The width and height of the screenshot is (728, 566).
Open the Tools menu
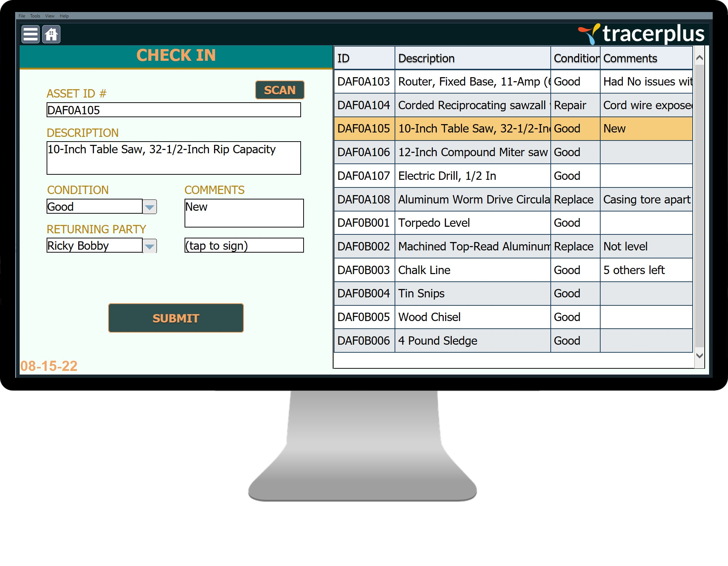[x=35, y=16]
